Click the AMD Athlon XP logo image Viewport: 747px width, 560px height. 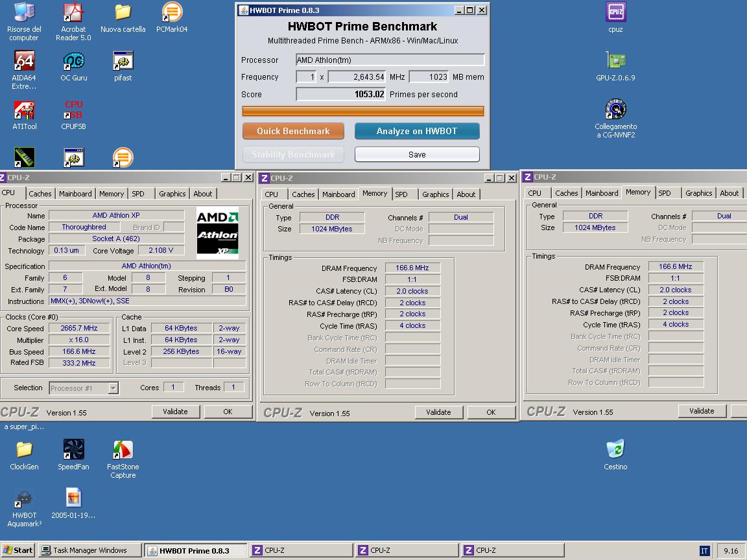tap(218, 233)
